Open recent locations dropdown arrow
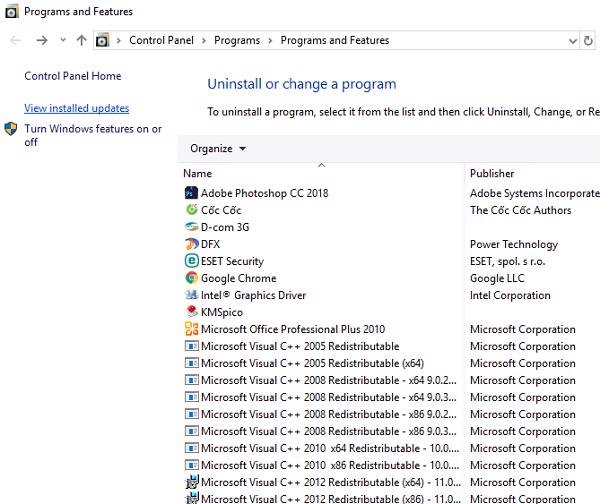Viewport: 600px width, 504px height. pos(63,41)
